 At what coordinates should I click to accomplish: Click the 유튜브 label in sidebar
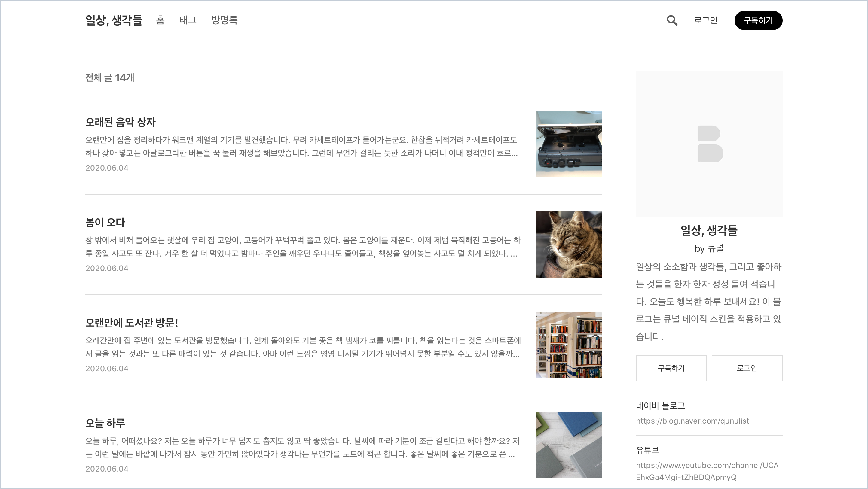pyautogui.click(x=647, y=450)
